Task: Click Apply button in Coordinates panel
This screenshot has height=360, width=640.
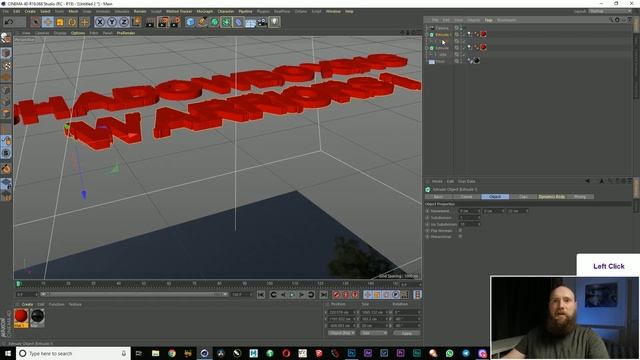Action: [407, 333]
